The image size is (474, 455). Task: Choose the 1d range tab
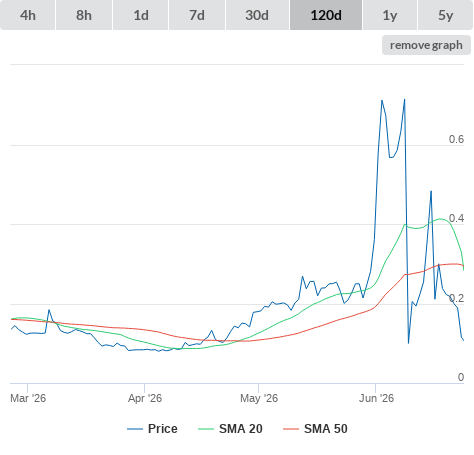pos(141,15)
